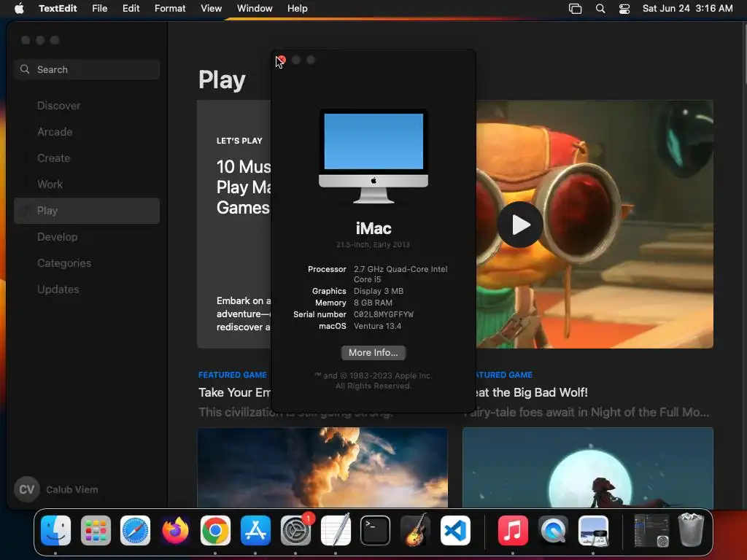This screenshot has width=747, height=560.
Task: Click the Ventura 13.4 macOS version text
Action: pos(377,326)
